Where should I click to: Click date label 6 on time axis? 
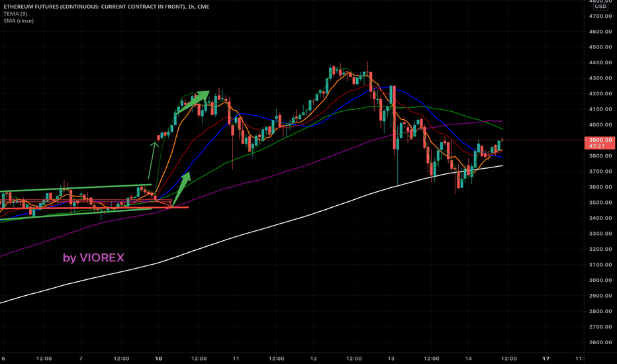click(x=3, y=359)
